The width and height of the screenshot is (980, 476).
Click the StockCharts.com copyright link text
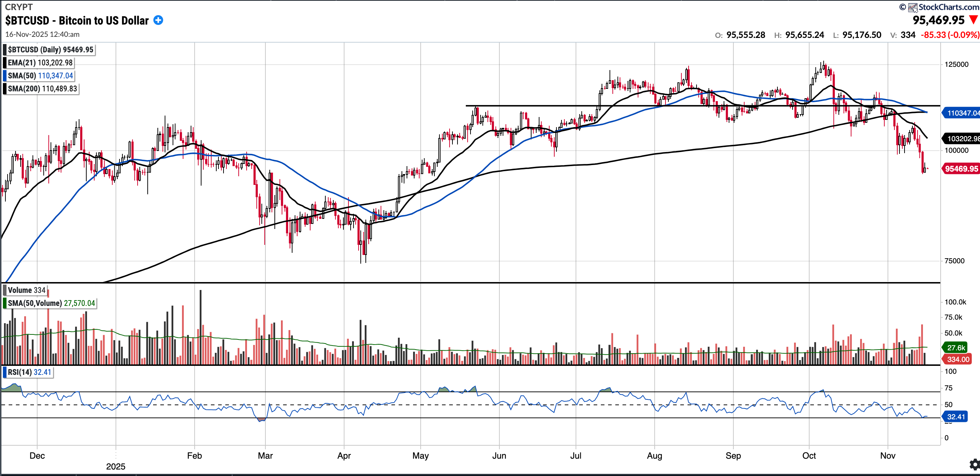click(x=949, y=7)
